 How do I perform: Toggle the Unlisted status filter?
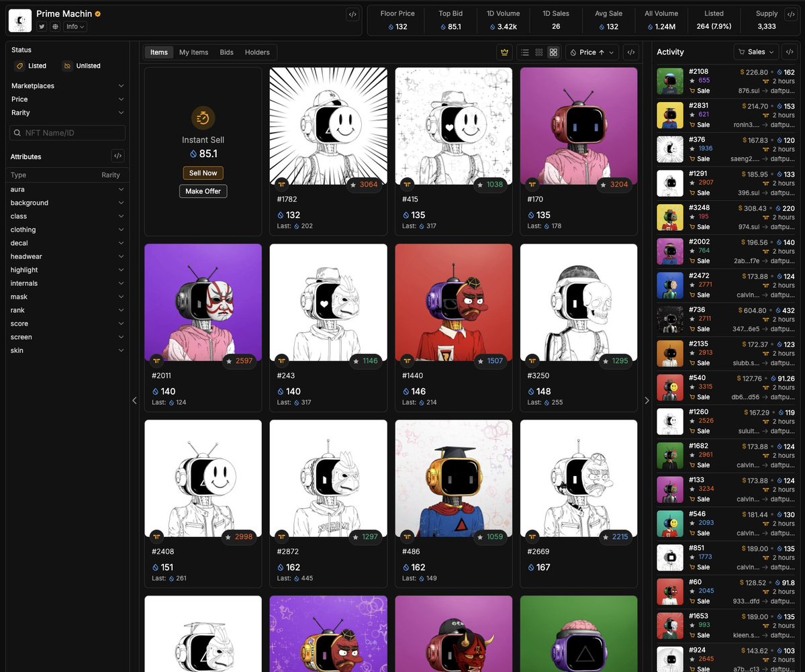(81, 66)
